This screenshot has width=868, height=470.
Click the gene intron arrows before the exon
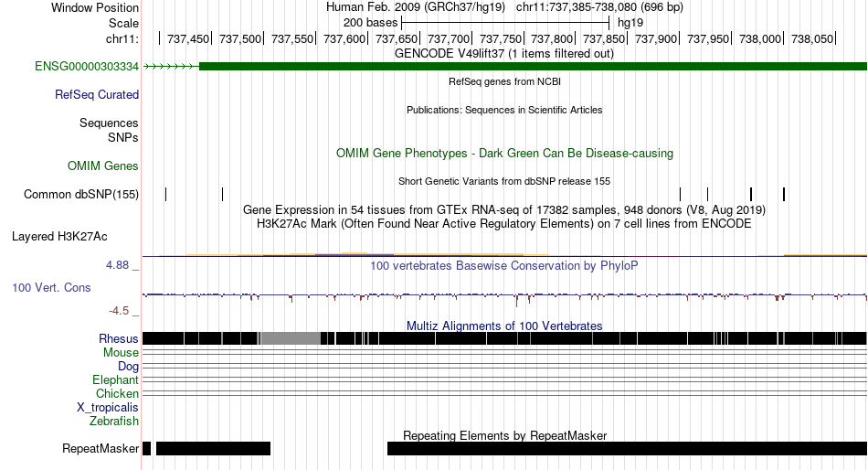pos(171,67)
